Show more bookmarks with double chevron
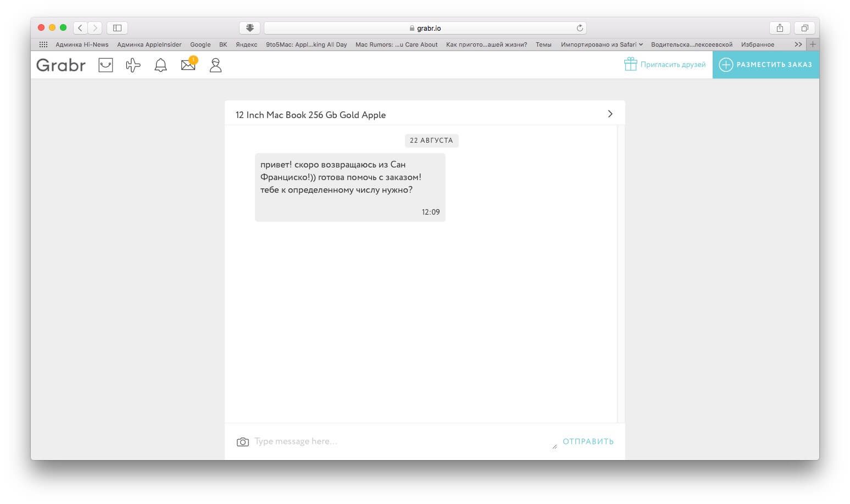This screenshot has height=504, width=850. tap(798, 44)
